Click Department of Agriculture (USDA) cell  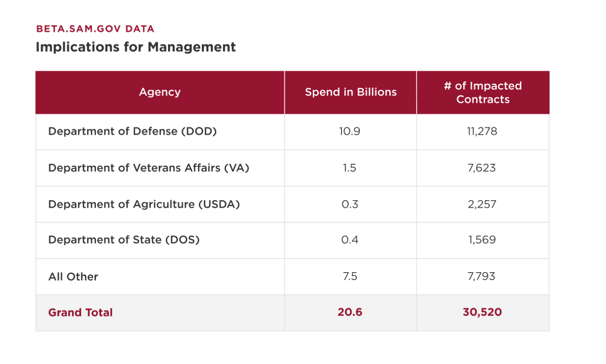pos(144,204)
